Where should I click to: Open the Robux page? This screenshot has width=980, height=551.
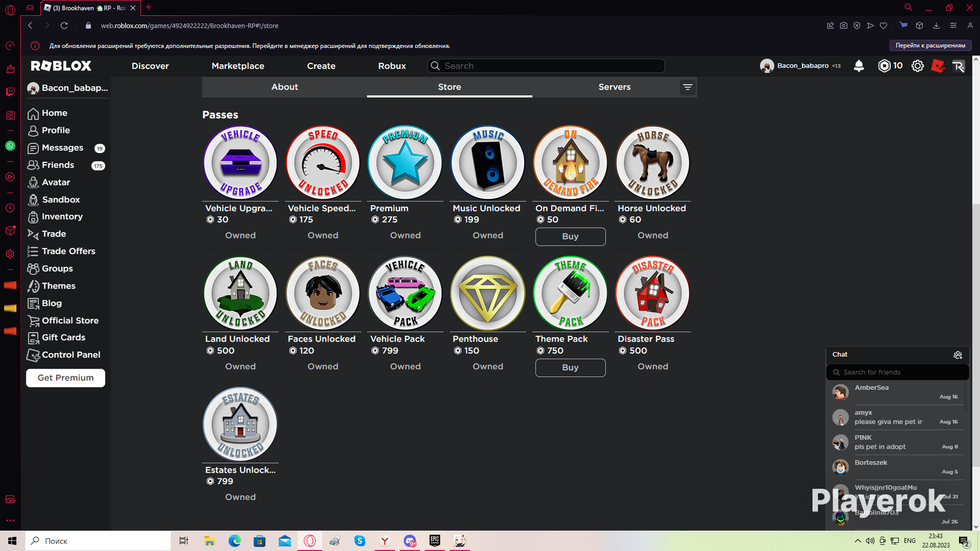click(392, 66)
